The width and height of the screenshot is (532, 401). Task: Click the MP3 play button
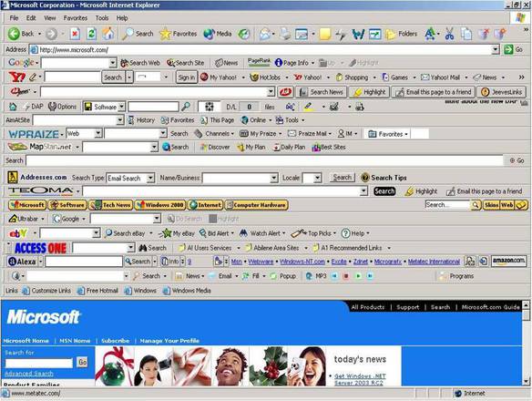[358, 276]
